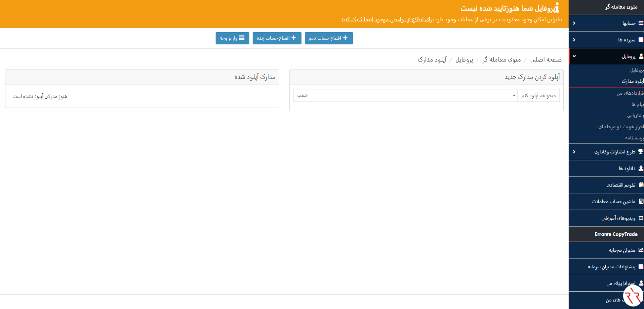
Task: Open مدیران سرمایه menu item
Action: [606, 250]
